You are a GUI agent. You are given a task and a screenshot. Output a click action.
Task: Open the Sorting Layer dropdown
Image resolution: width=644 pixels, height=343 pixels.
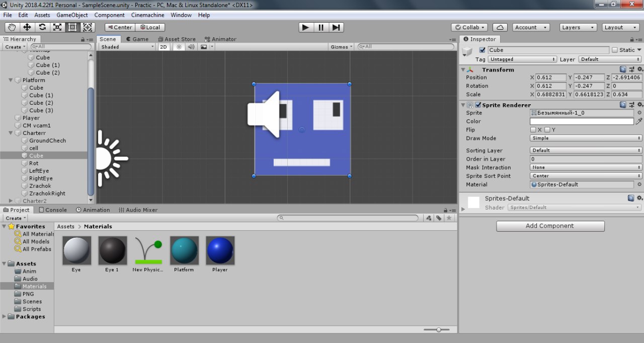pyautogui.click(x=586, y=150)
